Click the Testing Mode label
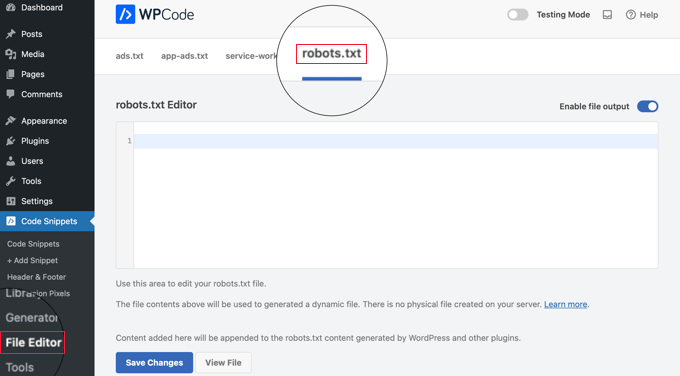The image size is (680, 376). 563,15
